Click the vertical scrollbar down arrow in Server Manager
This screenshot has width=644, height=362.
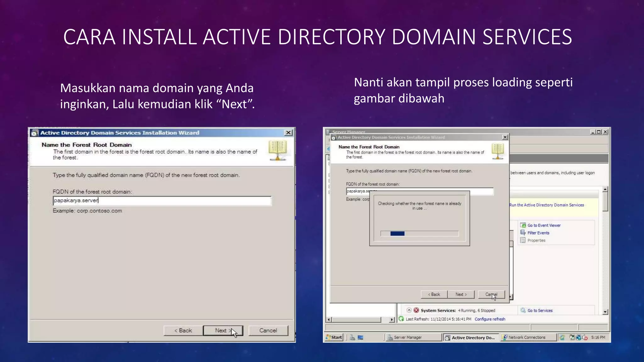coord(605,312)
